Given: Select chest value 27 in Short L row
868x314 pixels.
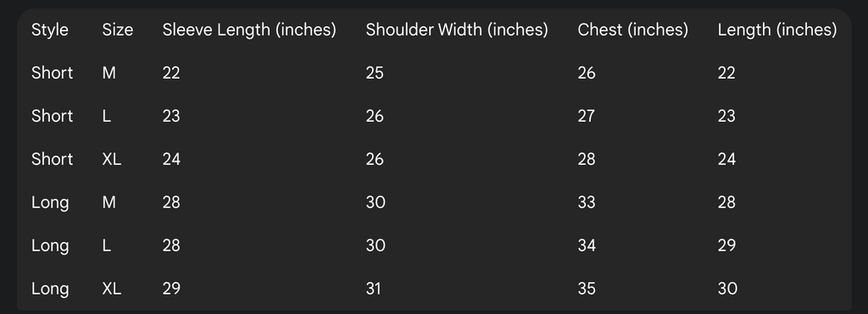Looking at the screenshot, I should click(587, 116).
